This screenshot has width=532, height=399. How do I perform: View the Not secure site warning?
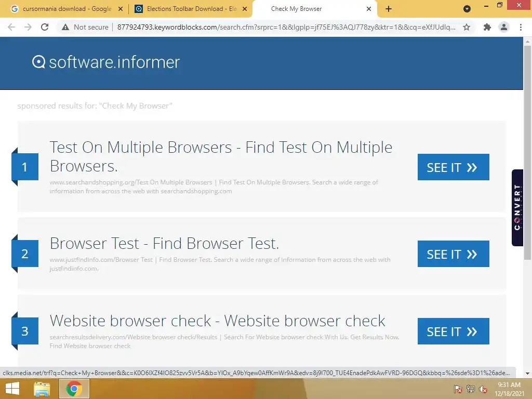pos(85,27)
